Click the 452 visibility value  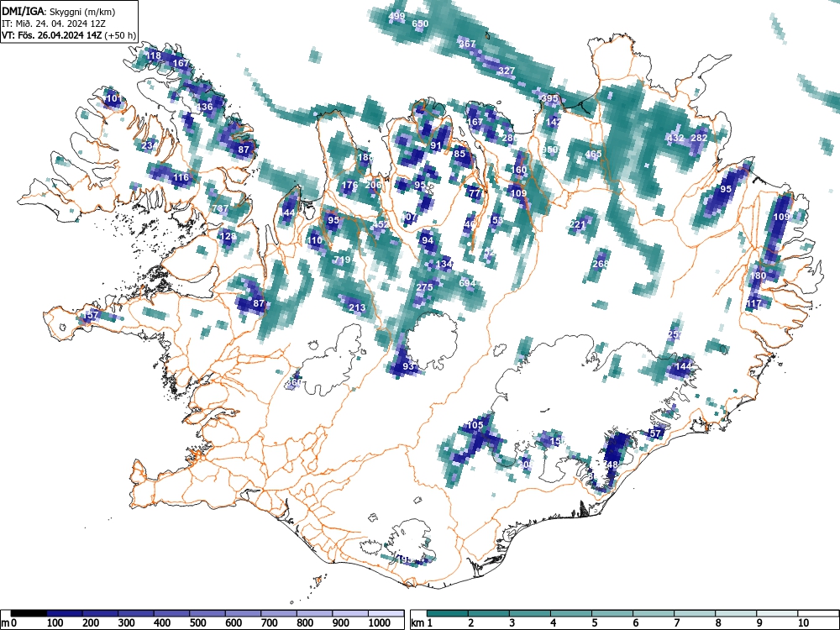point(381,224)
